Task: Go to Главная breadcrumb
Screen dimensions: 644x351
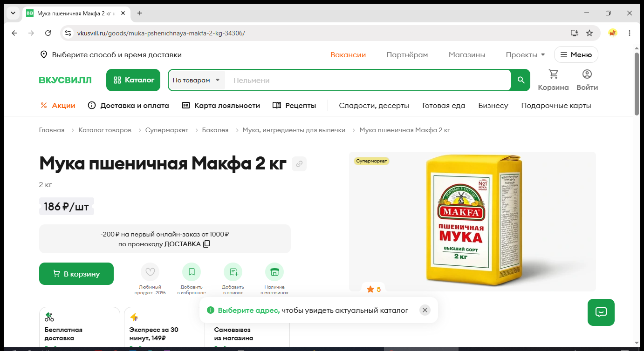Action: (52, 130)
